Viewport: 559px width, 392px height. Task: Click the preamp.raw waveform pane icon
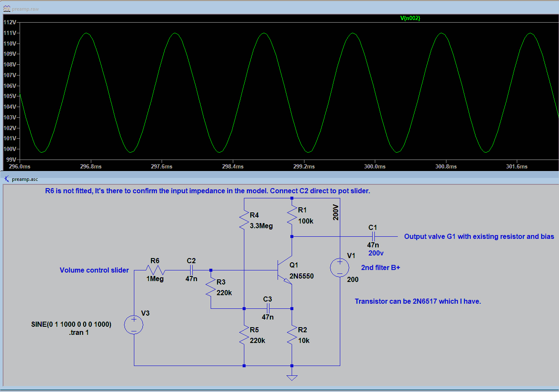coord(6,9)
